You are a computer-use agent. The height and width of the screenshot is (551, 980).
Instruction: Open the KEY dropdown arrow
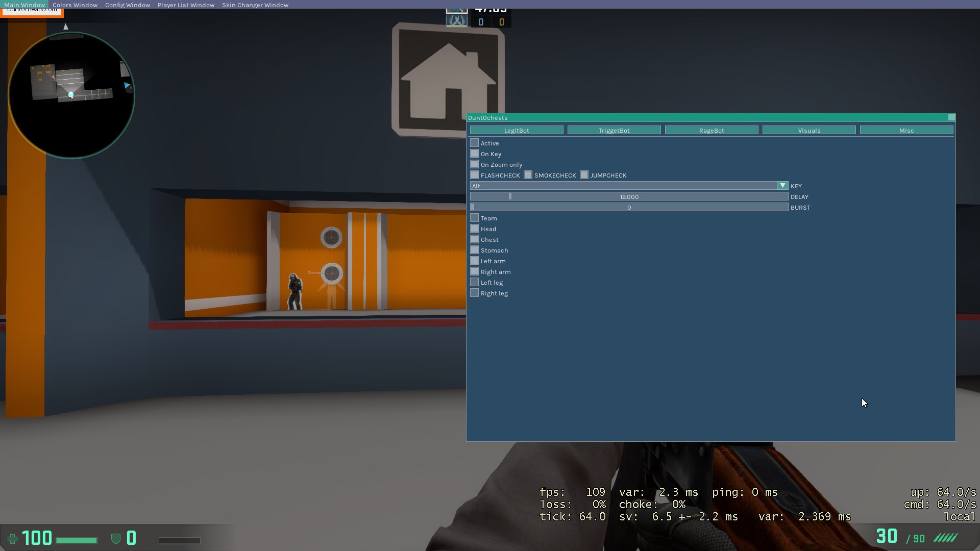[782, 186]
